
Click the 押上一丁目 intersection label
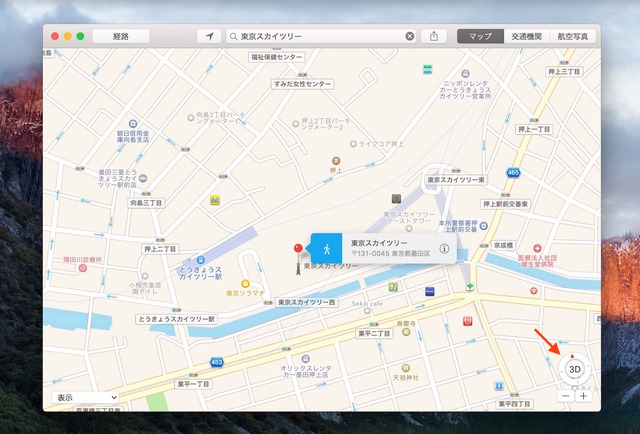pyautogui.click(x=534, y=129)
